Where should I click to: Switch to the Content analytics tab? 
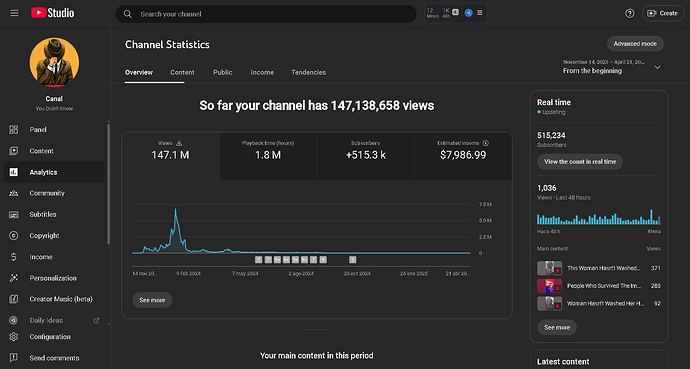tap(182, 73)
